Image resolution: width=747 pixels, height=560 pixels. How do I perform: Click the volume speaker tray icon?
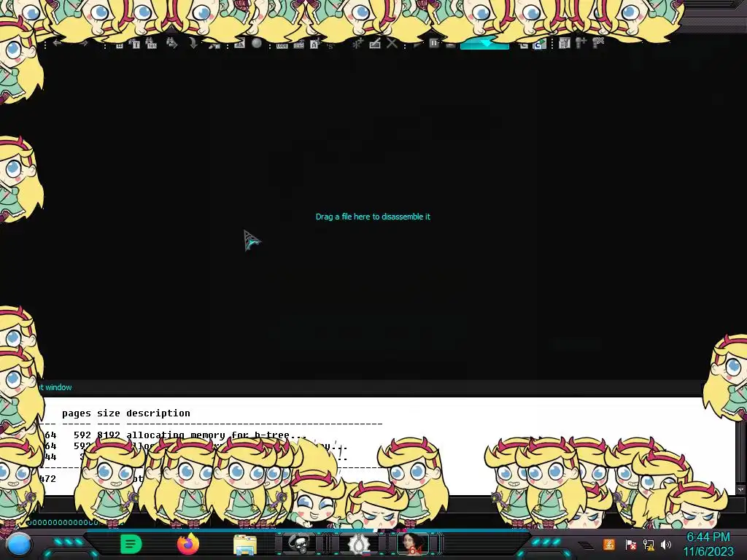665,544
